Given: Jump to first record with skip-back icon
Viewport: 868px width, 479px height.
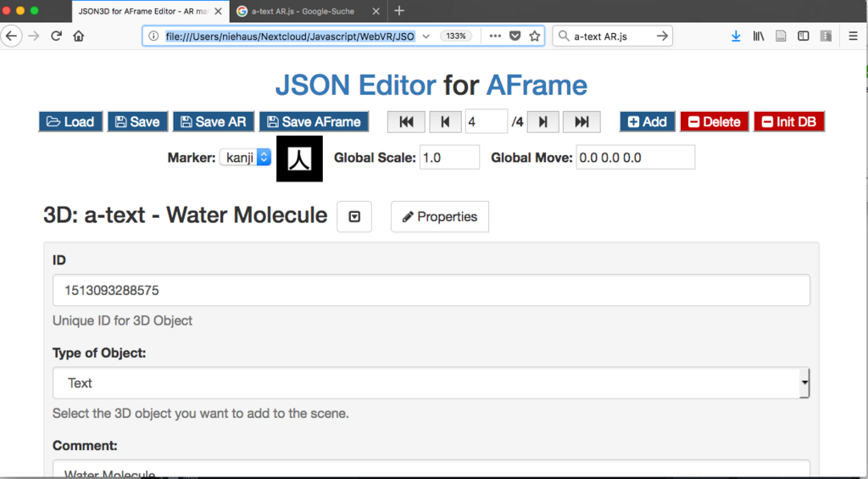Looking at the screenshot, I should 406,122.
